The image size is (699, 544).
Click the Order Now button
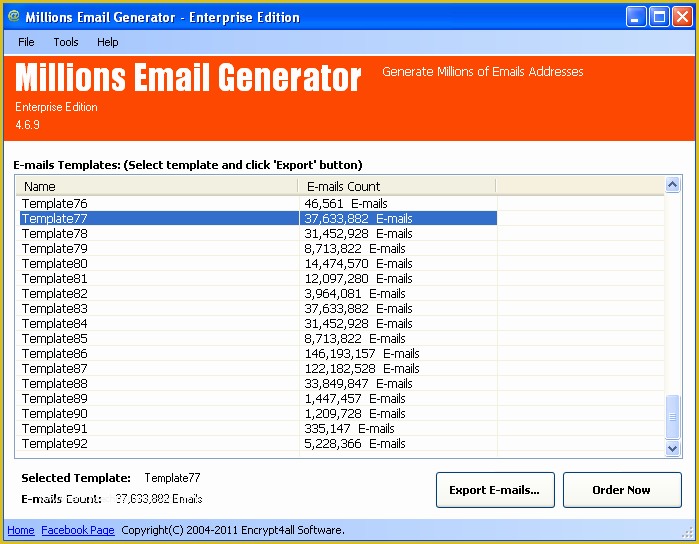point(622,490)
